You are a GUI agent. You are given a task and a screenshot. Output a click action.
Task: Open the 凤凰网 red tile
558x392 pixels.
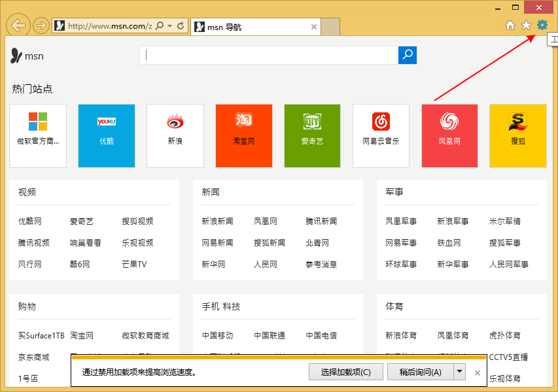[449, 136]
